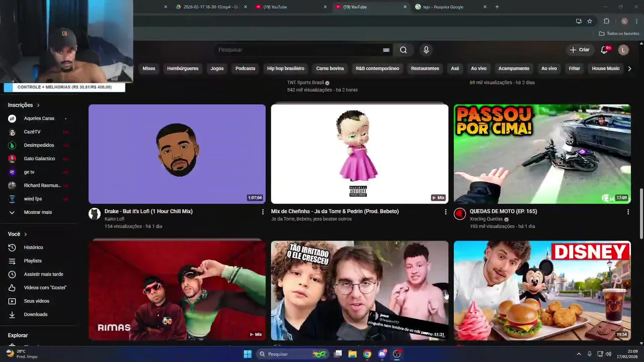
Task: Open Gato Galactico subscription
Action: (x=38, y=159)
